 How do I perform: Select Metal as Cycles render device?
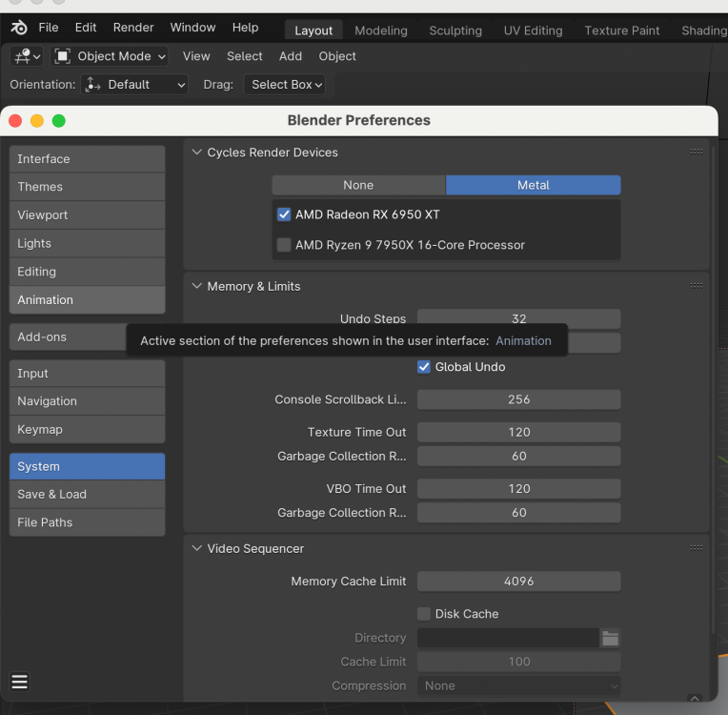coord(533,185)
